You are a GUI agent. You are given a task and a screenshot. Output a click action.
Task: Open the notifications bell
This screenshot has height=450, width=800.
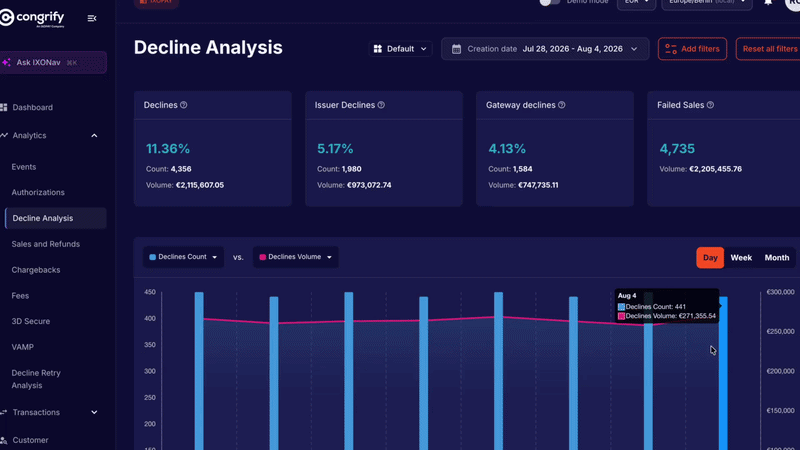[768, 2]
